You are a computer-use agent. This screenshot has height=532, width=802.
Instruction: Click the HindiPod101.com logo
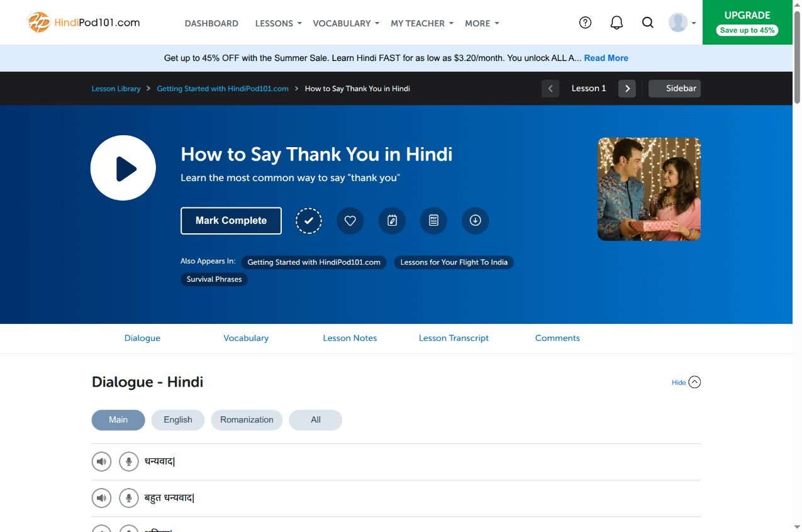pos(84,23)
